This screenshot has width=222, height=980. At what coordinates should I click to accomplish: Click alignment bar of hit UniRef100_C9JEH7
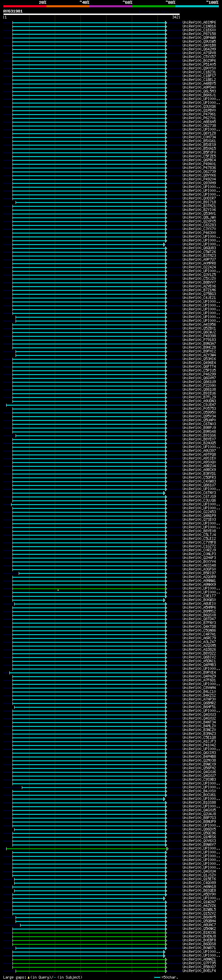tap(86, 405)
